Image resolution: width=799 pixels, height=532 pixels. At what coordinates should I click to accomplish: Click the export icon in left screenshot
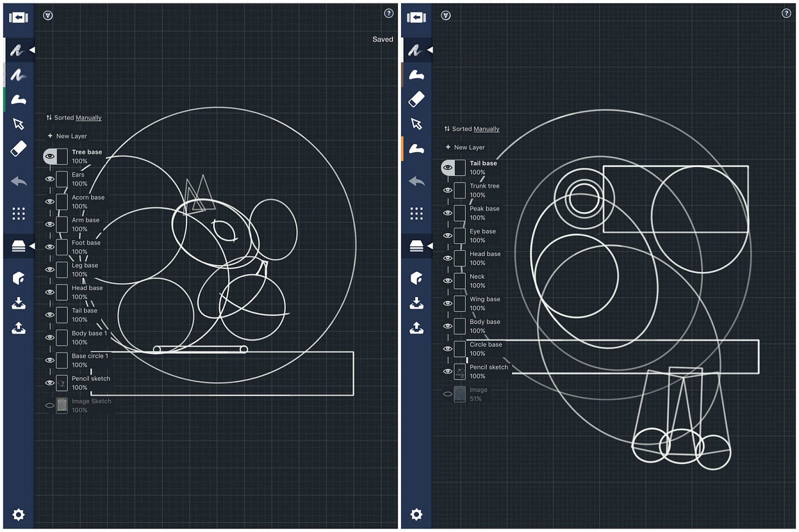coord(18,328)
